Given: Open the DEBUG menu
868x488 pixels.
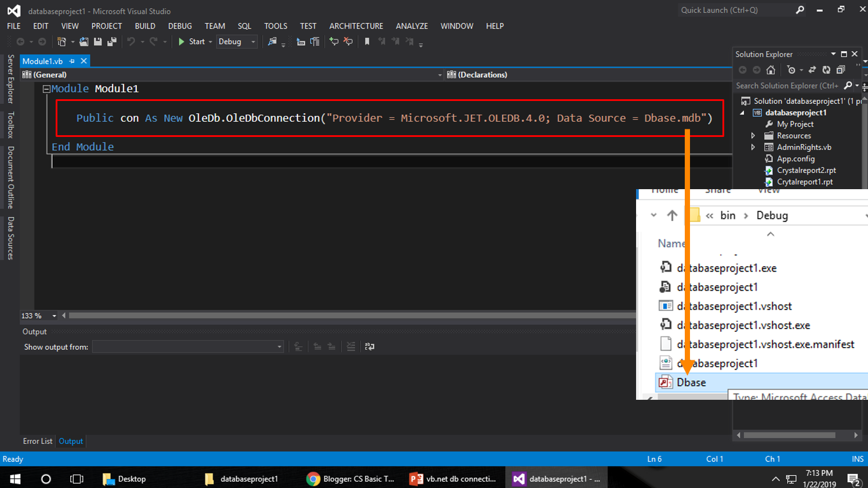Looking at the screenshot, I should (180, 26).
